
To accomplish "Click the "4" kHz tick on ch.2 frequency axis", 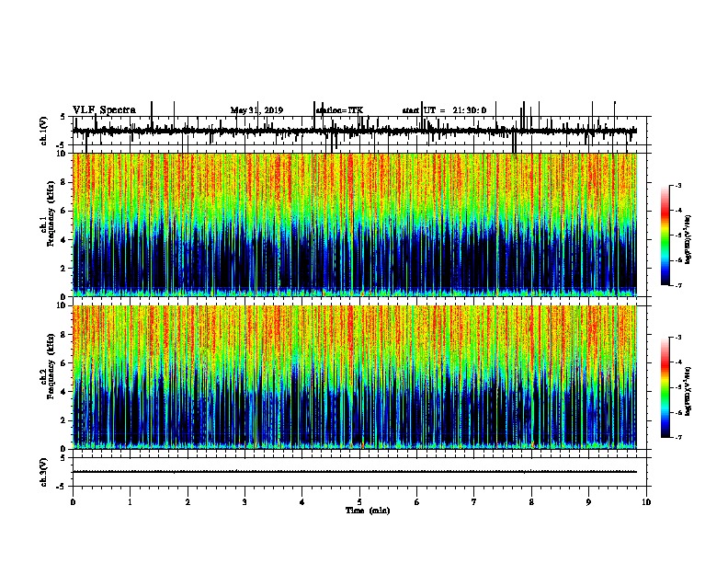I will pyautogui.click(x=65, y=392).
